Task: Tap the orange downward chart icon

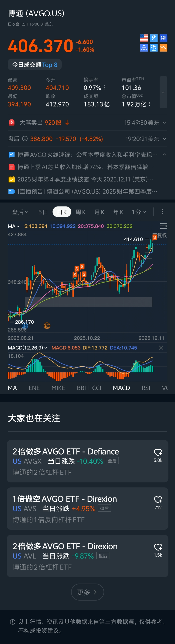Action: pos(163,48)
